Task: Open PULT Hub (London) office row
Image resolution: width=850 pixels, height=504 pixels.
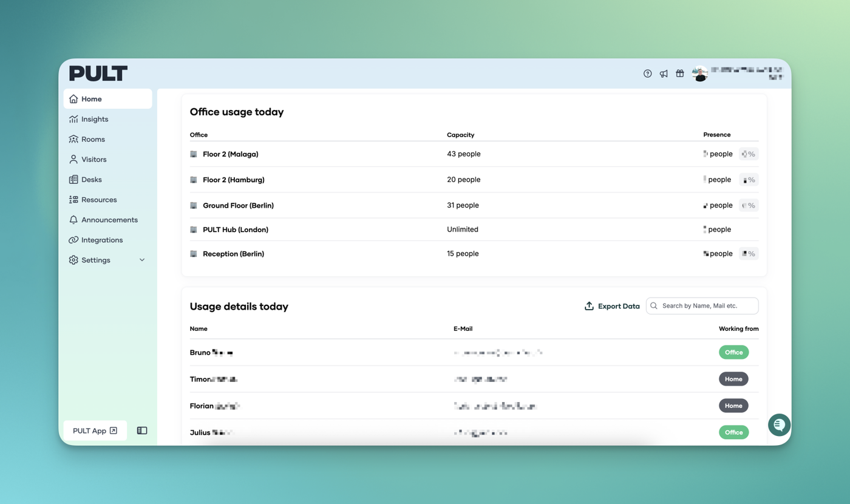Action: 236,230
